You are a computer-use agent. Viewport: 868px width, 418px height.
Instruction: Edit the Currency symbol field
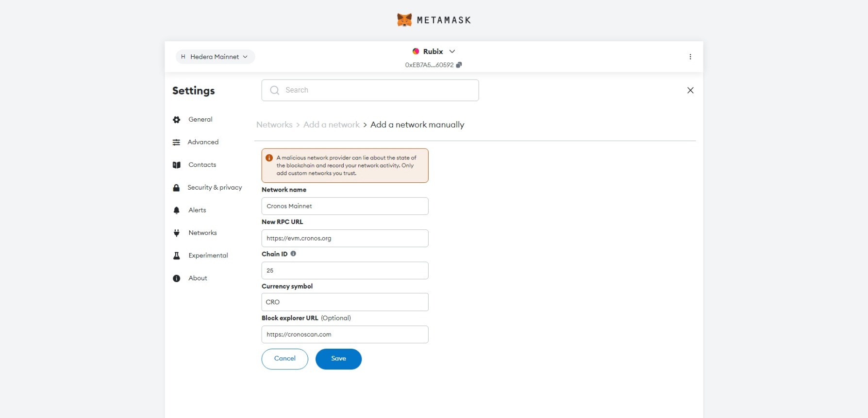345,302
